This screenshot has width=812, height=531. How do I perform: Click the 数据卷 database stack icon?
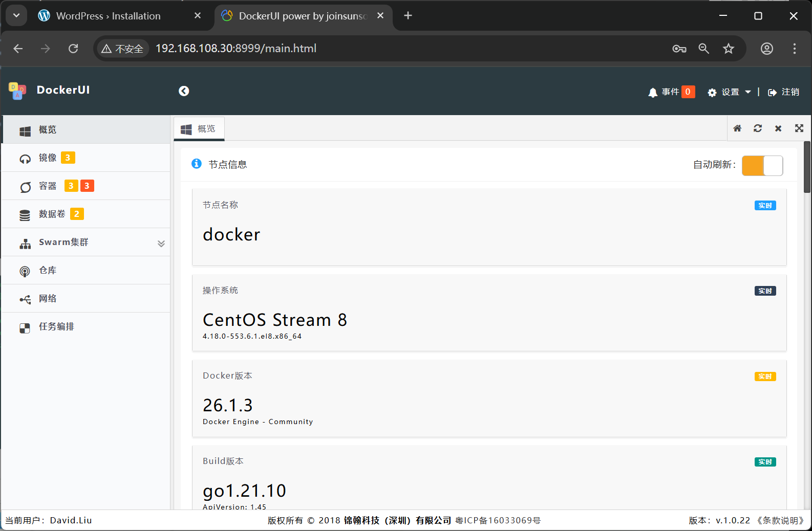(x=25, y=215)
